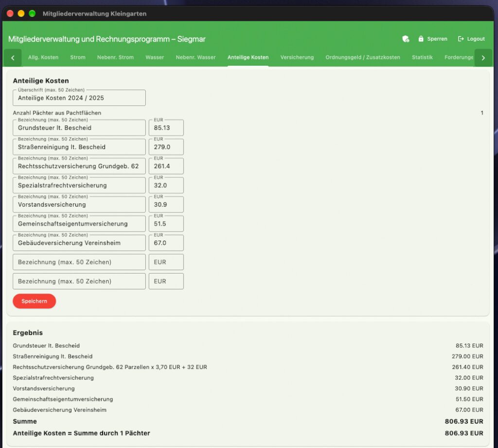The height and width of the screenshot is (448, 498).
Task: Click the lock icon beside Sperren
Action: click(421, 39)
